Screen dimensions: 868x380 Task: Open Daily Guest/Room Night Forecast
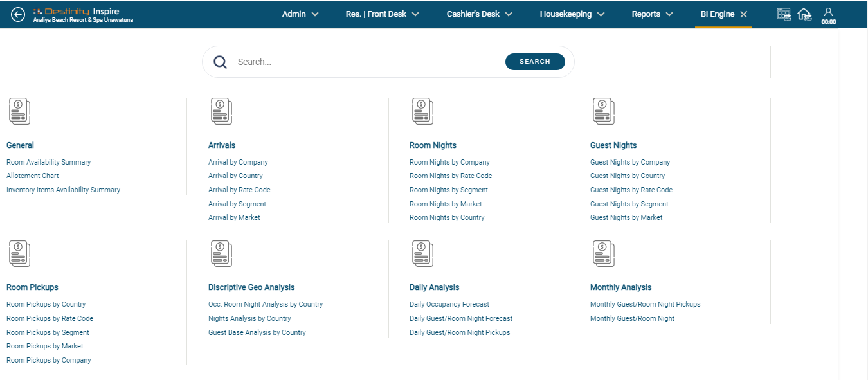click(x=461, y=318)
